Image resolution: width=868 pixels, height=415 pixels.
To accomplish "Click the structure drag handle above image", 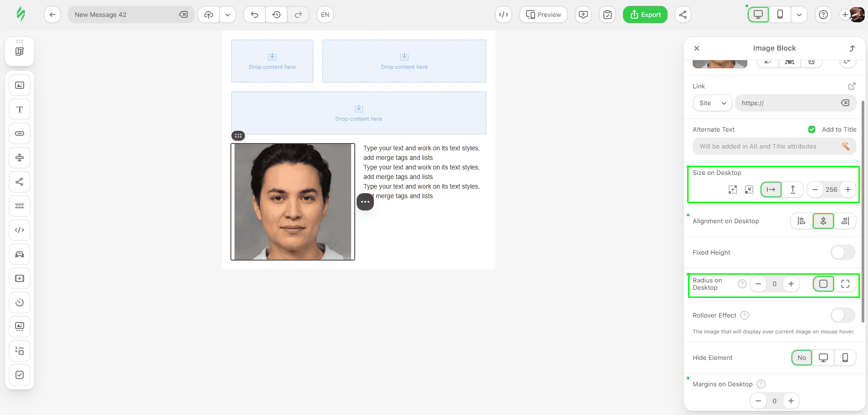I will point(238,136).
